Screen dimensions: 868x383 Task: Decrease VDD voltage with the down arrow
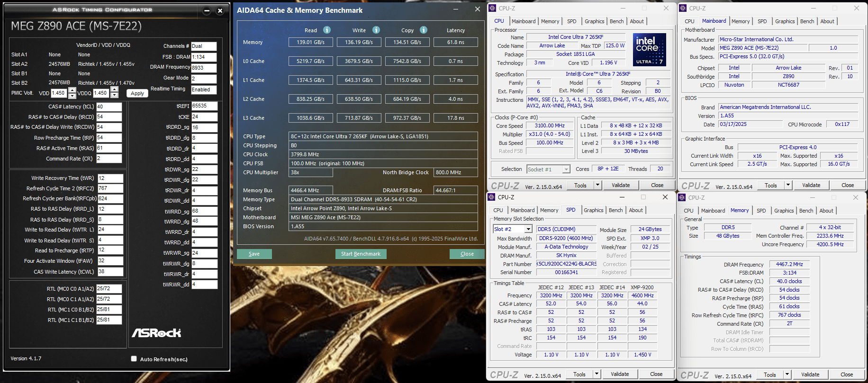[x=72, y=95]
